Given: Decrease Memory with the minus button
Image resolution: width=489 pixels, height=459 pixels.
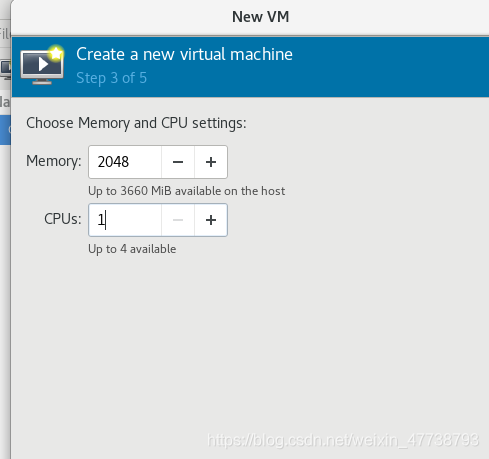Looking at the screenshot, I should (x=178, y=162).
